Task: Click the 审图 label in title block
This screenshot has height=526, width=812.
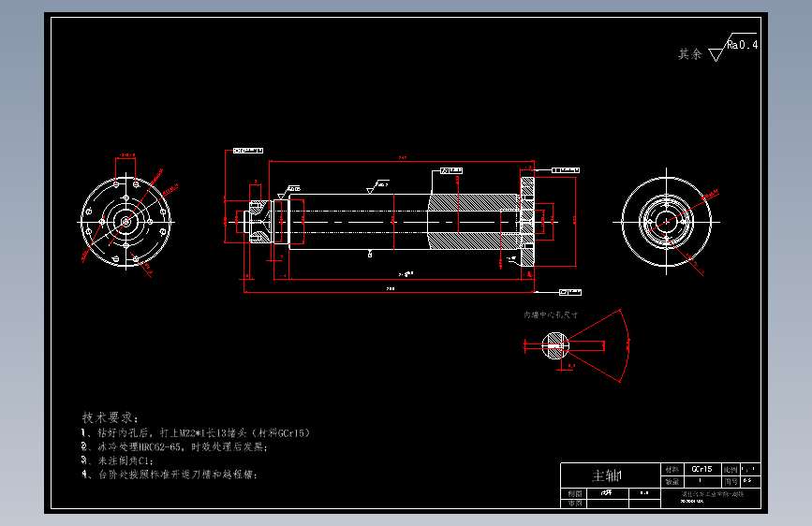Action: pos(574,504)
